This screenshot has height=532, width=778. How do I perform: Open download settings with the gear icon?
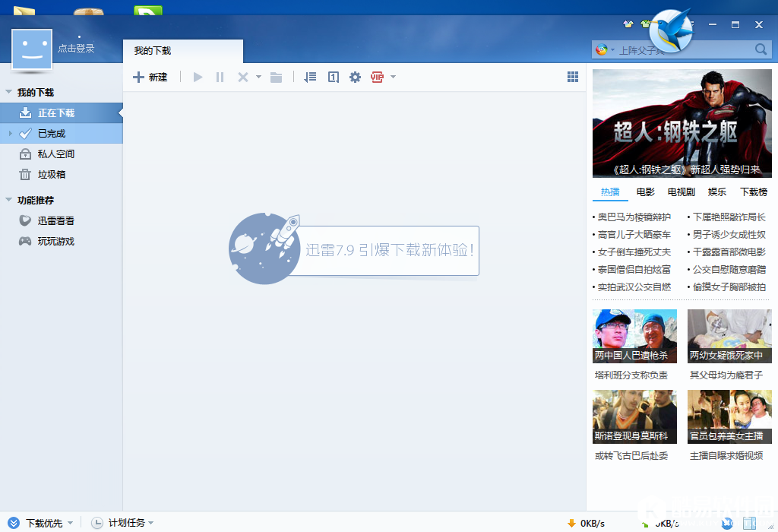[355, 77]
